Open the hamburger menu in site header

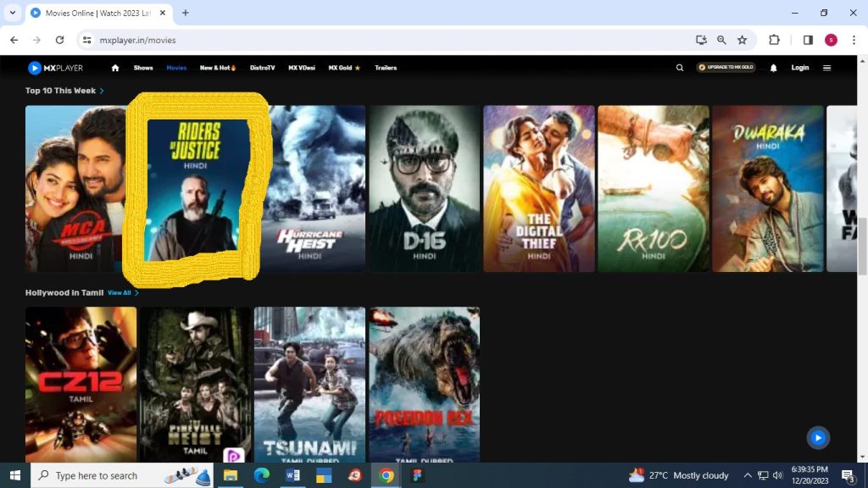[x=826, y=68]
